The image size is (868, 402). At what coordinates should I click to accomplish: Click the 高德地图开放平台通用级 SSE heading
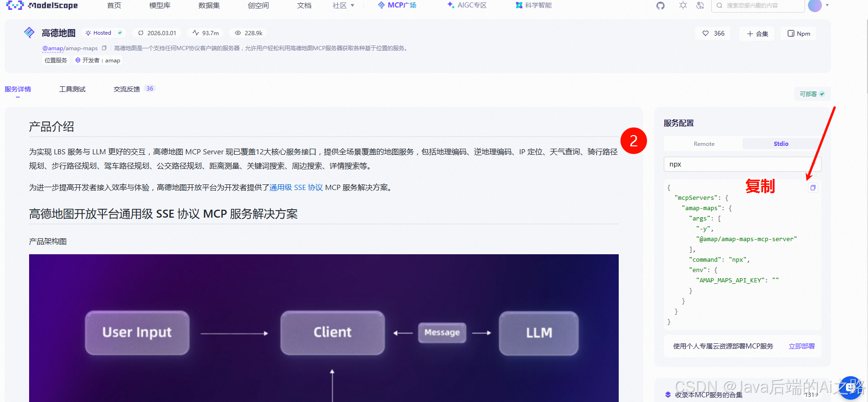point(163,214)
